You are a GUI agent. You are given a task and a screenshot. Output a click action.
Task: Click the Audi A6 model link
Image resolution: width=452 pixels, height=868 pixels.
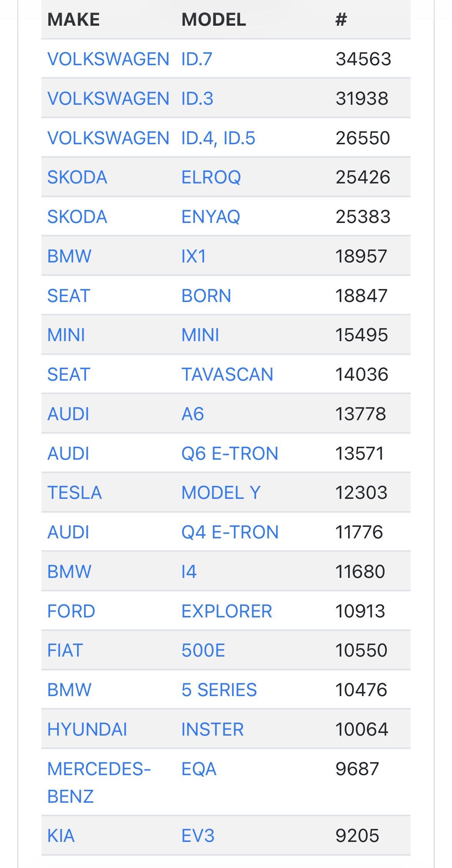(x=192, y=414)
